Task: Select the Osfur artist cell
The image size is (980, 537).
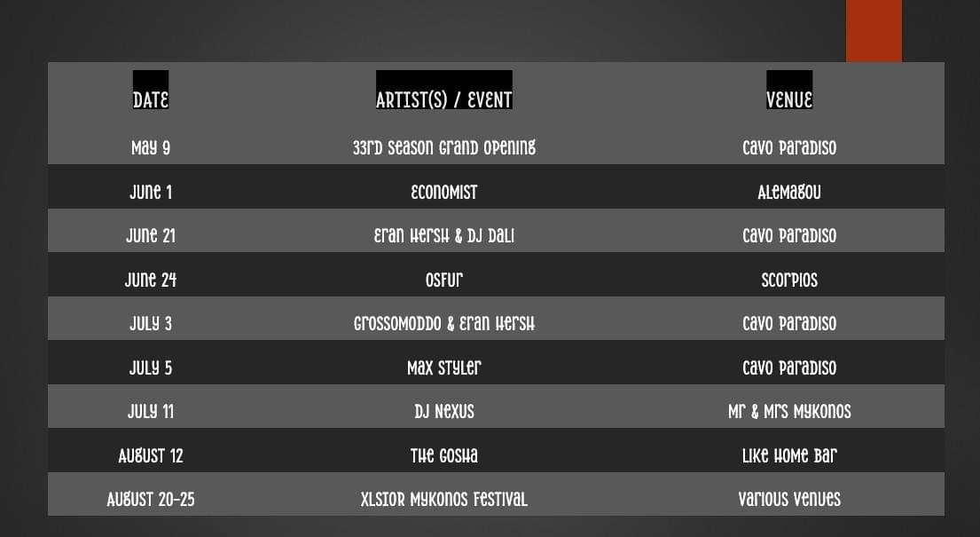Action: pos(443,280)
